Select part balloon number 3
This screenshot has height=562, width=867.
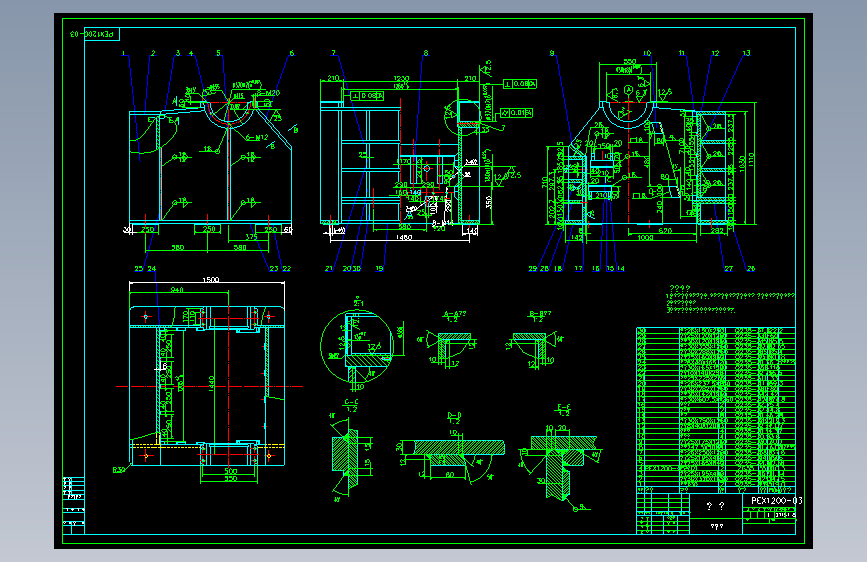pos(177,54)
